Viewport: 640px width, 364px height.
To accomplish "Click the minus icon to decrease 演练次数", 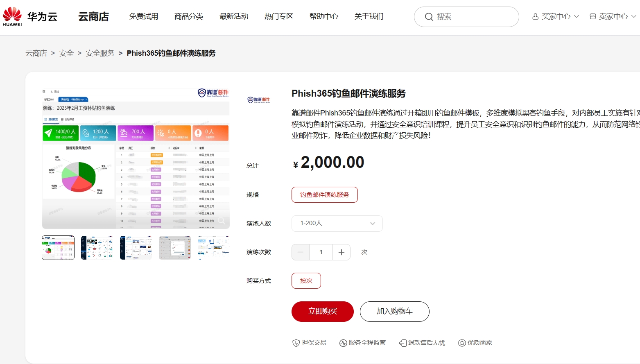I will pyautogui.click(x=301, y=252).
